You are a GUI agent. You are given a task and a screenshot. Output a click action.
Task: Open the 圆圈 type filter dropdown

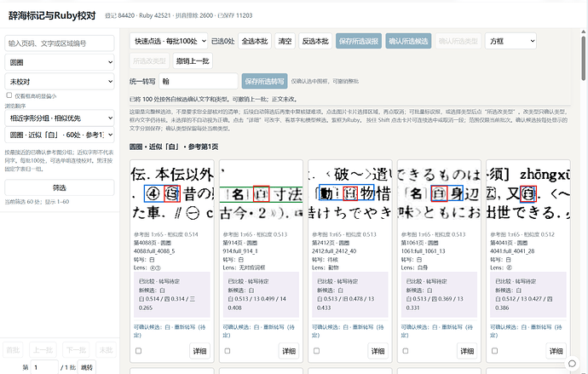point(60,62)
